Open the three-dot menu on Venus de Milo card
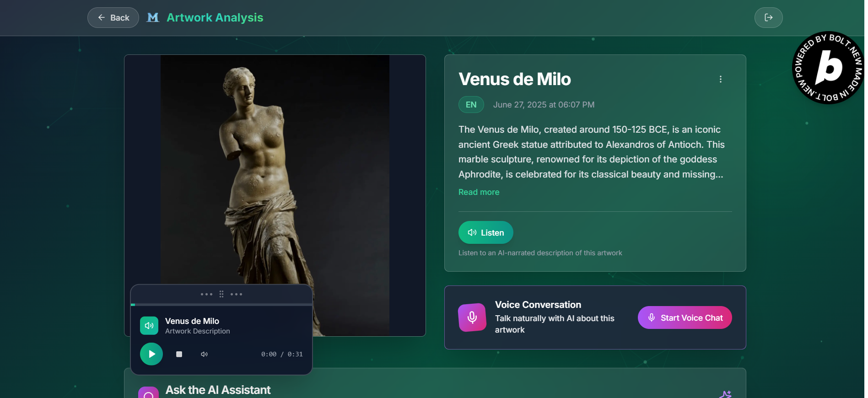 pyautogui.click(x=720, y=79)
